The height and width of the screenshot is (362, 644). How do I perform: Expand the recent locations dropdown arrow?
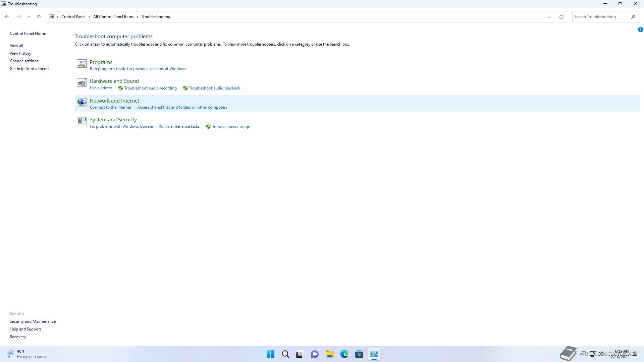pos(29,17)
